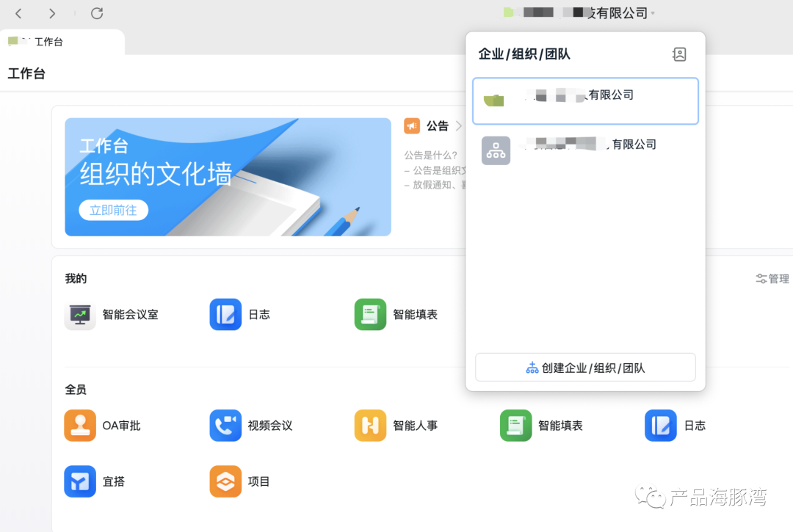Select the second 有限公司 organization entry

(x=585, y=150)
